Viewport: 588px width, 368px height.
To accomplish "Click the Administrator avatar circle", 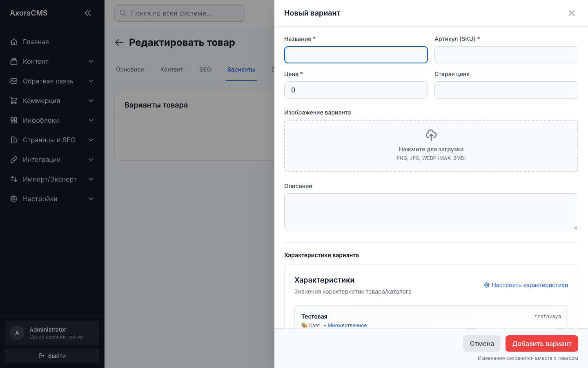I will point(17,333).
